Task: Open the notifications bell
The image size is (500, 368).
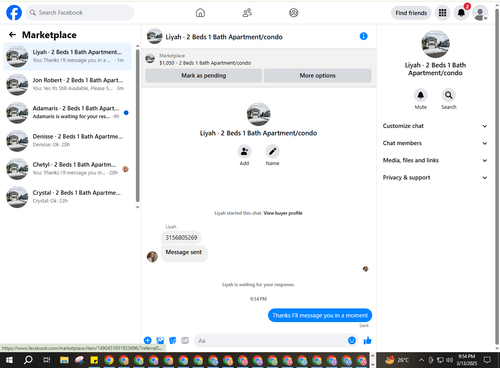Action: point(461,13)
